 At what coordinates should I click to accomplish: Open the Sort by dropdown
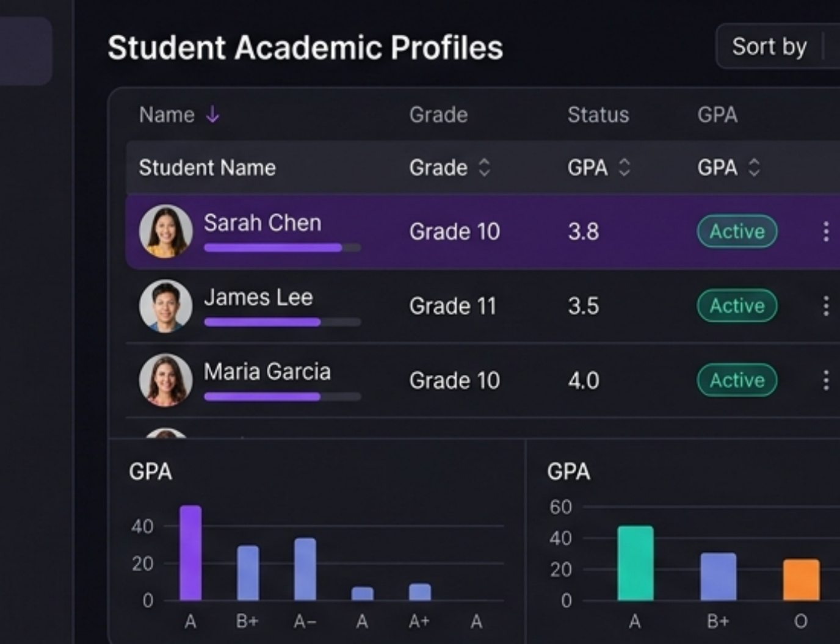(x=778, y=46)
